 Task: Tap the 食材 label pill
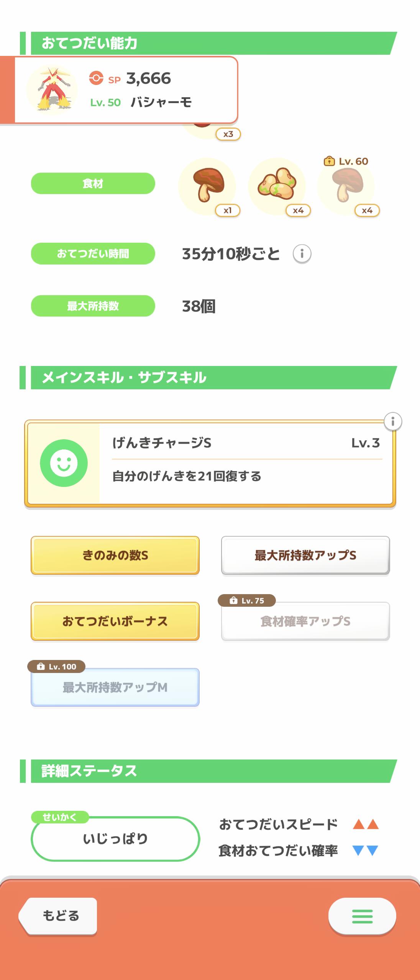click(93, 183)
